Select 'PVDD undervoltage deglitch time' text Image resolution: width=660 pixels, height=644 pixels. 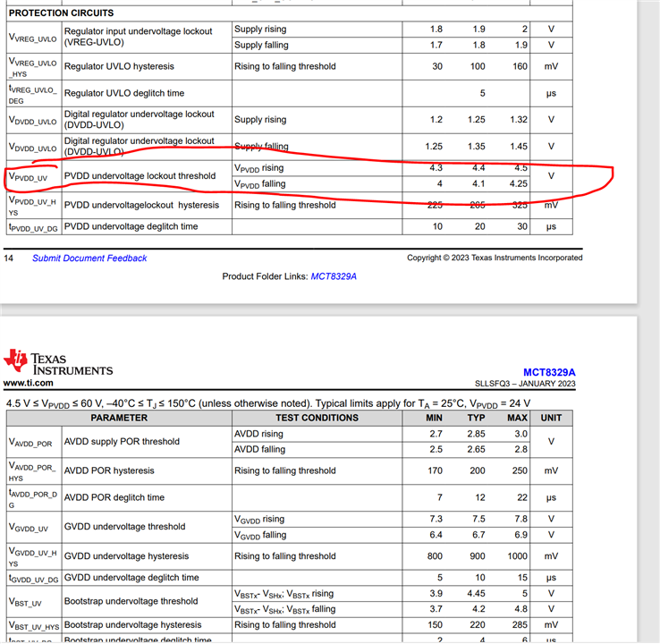[131, 226]
